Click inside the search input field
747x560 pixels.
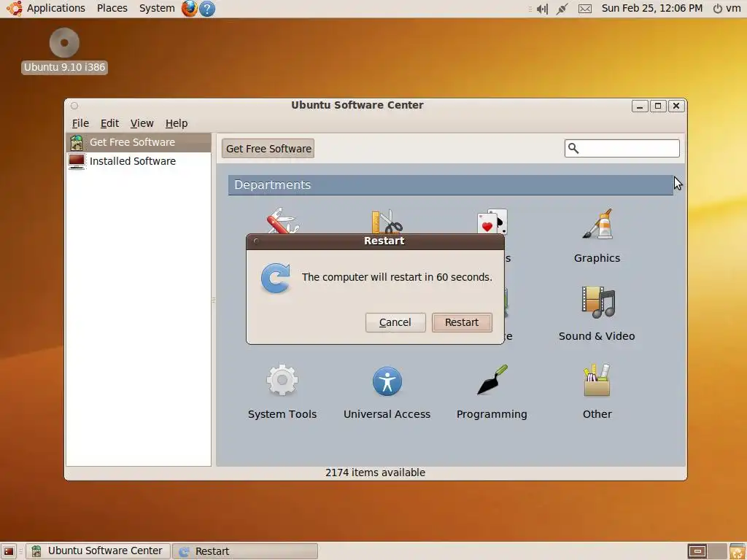[622, 149]
